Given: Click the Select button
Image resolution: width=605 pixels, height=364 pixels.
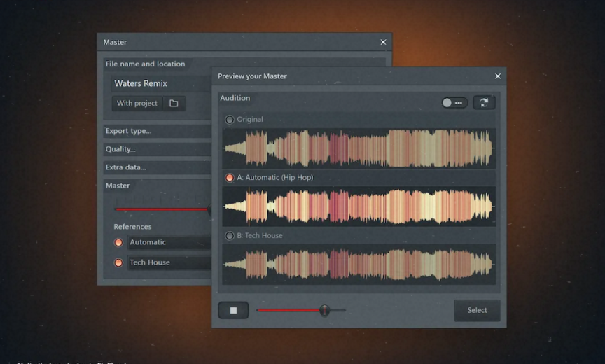Looking at the screenshot, I should [x=477, y=310].
